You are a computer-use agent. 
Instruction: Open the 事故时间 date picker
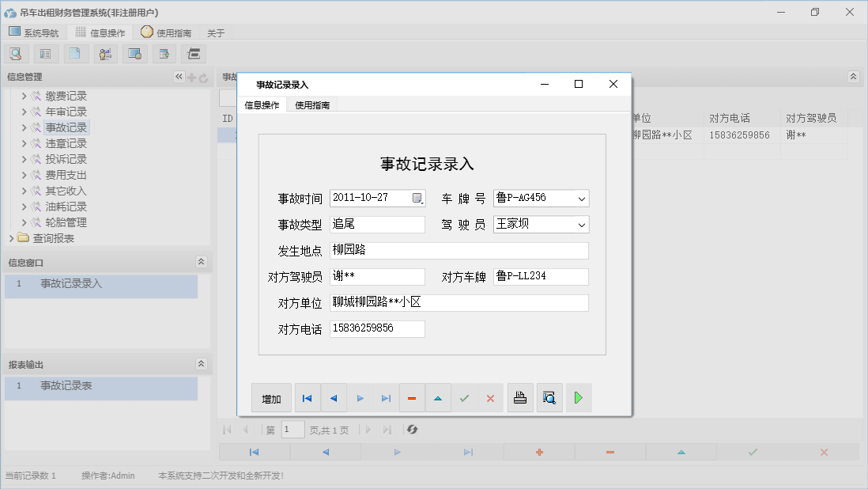click(419, 197)
